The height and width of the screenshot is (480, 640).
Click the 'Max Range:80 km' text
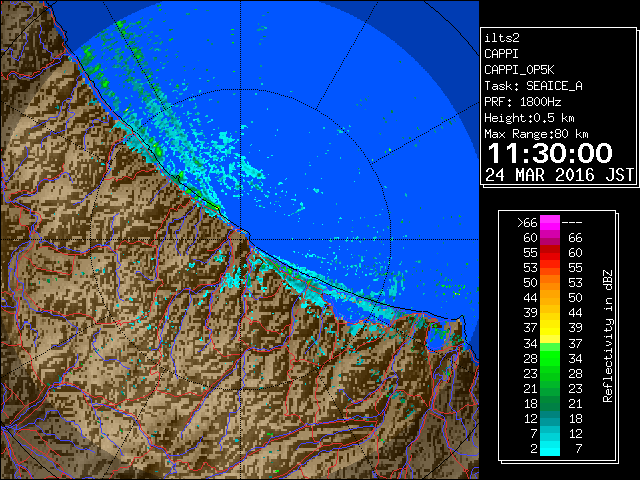pyautogui.click(x=536, y=134)
